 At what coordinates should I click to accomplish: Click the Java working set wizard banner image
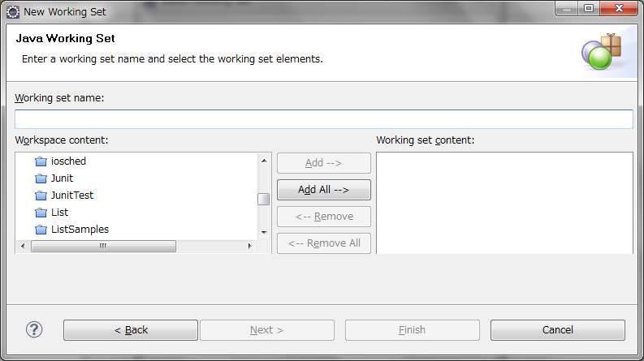click(x=602, y=52)
